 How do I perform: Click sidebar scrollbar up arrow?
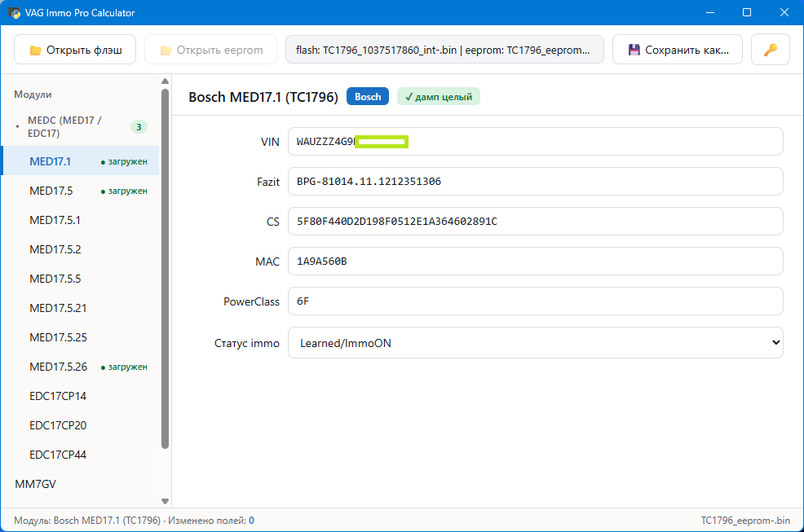[165, 81]
